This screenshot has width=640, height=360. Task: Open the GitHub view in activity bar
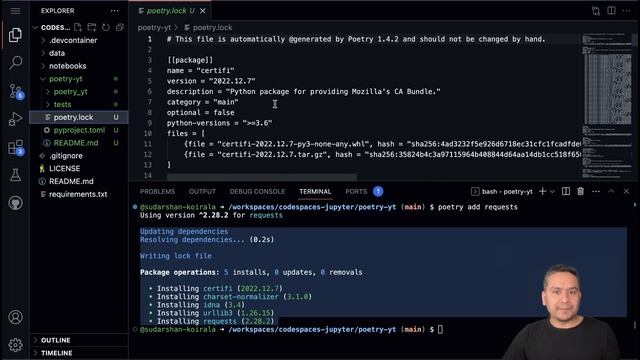coord(16,203)
